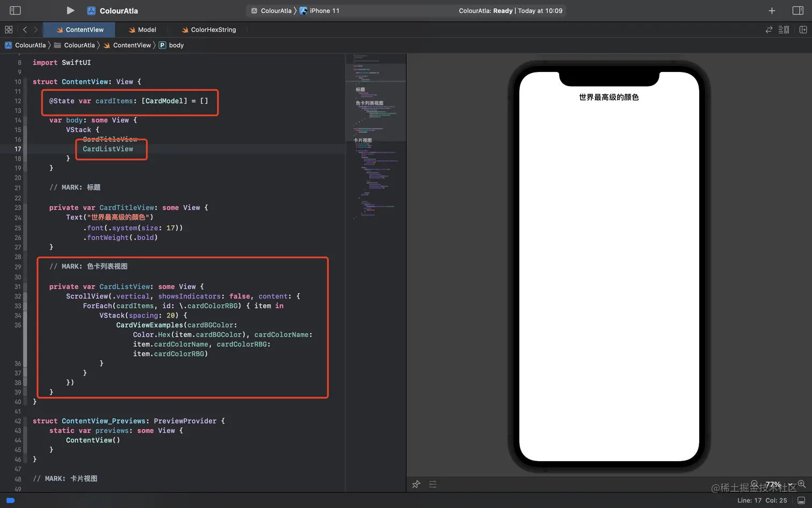
Task: Go forward in editor history
Action: point(36,30)
